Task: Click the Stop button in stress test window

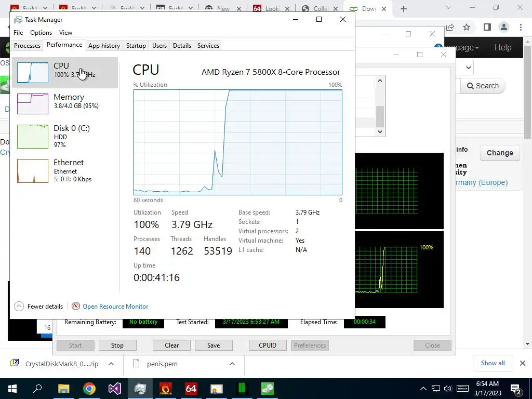Action: pos(117,345)
